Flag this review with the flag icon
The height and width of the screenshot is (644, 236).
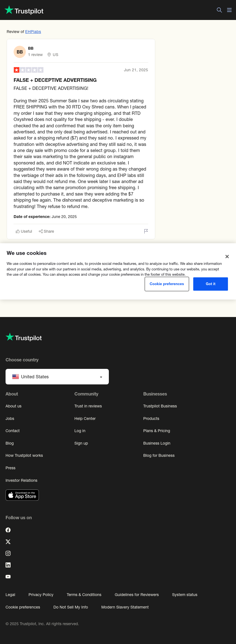[x=146, y=231]
